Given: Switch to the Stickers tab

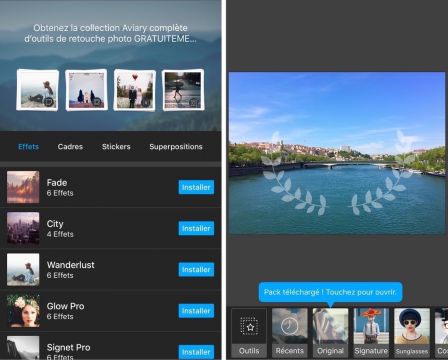Looking at the screenshot, I should click(x=116, y=147).
